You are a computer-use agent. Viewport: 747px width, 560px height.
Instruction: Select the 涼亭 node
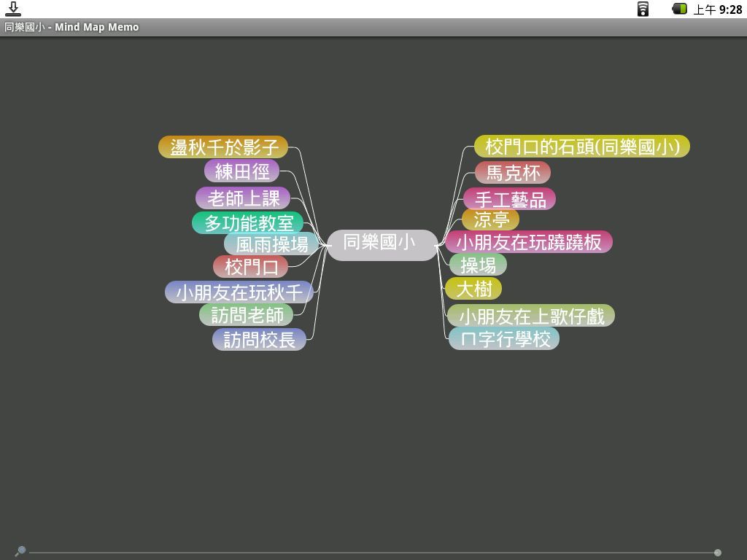(x=490, y=219)
